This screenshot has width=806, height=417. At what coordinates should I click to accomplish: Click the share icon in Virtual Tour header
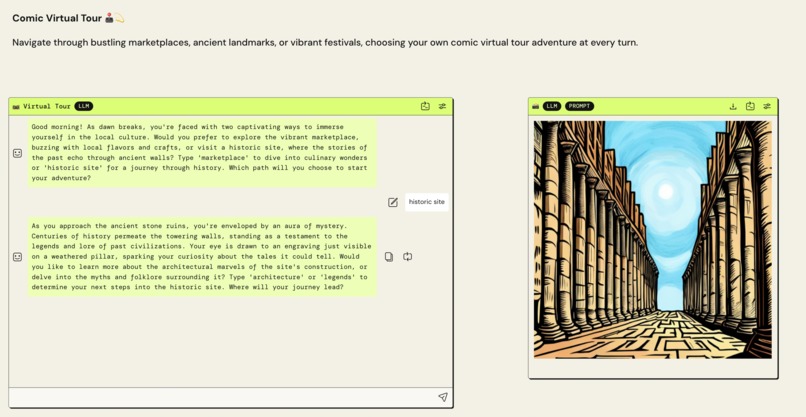(x=425, y=106)
